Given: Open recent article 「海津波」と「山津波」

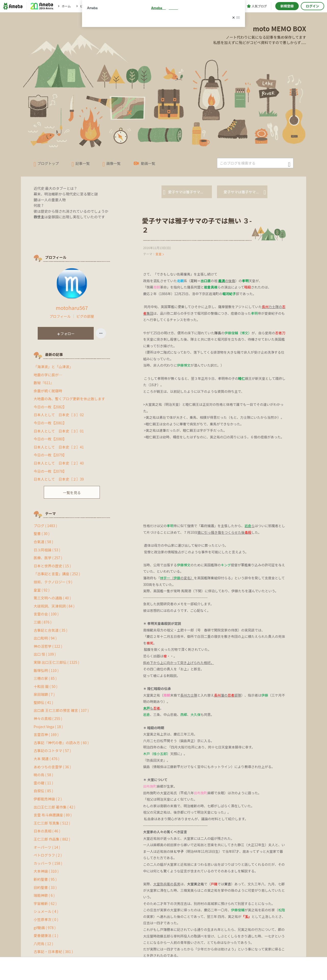Looking at the screenshot, I should 53,367.
